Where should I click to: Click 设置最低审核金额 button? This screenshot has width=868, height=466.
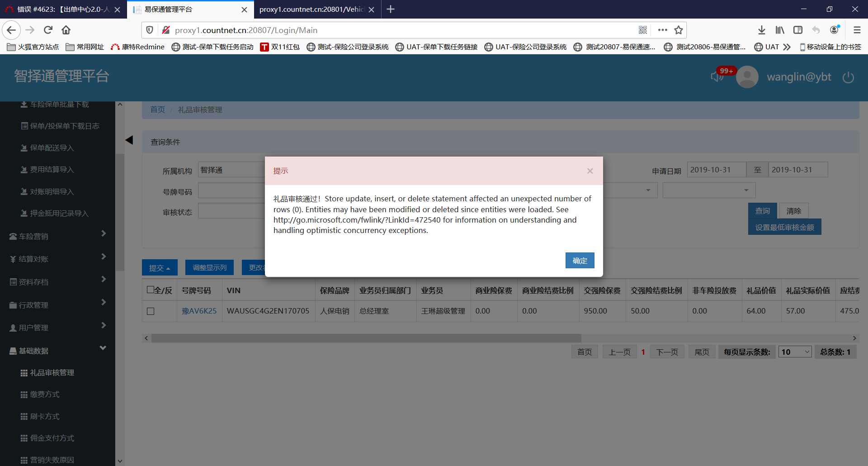tap(785, 227)
